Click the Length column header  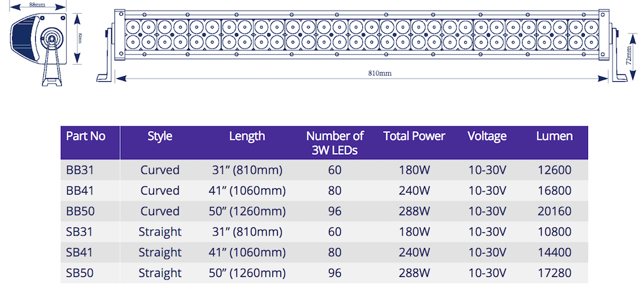coord(247,136)
